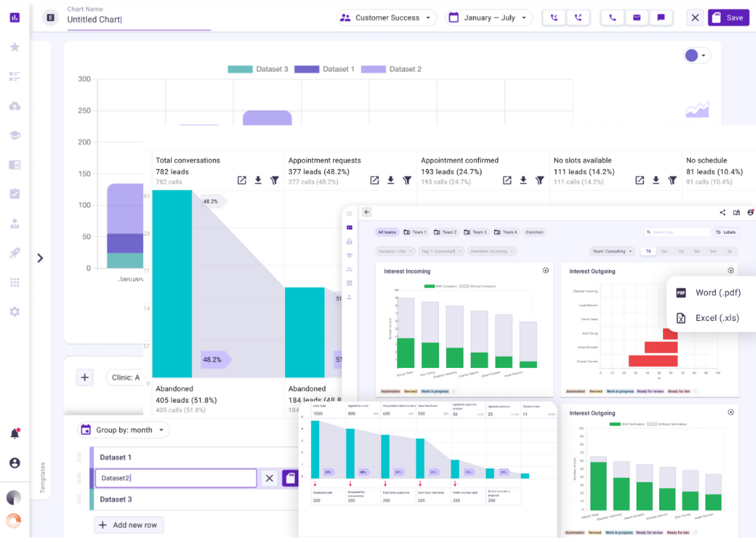Click Add new row button
The image size is (756, 542).
click(x=129, y=525)
